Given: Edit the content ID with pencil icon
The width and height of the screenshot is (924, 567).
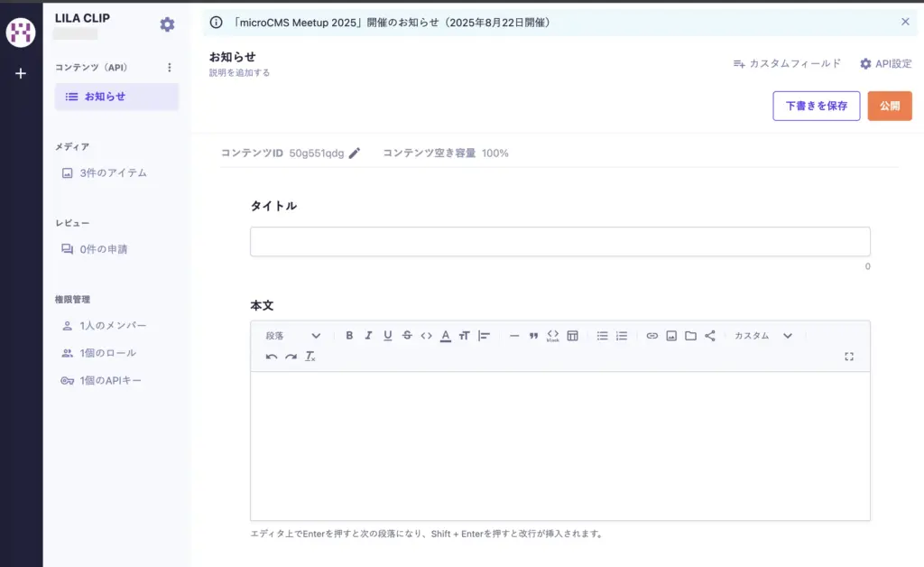Looking at the screenshot, I should pos(354,153).
